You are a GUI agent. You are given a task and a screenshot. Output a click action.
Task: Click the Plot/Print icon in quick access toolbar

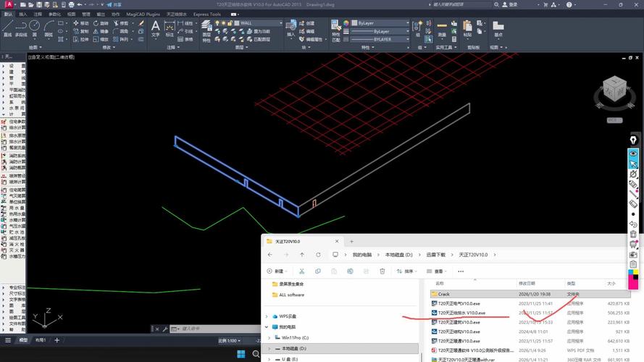[x=72, y=4]
